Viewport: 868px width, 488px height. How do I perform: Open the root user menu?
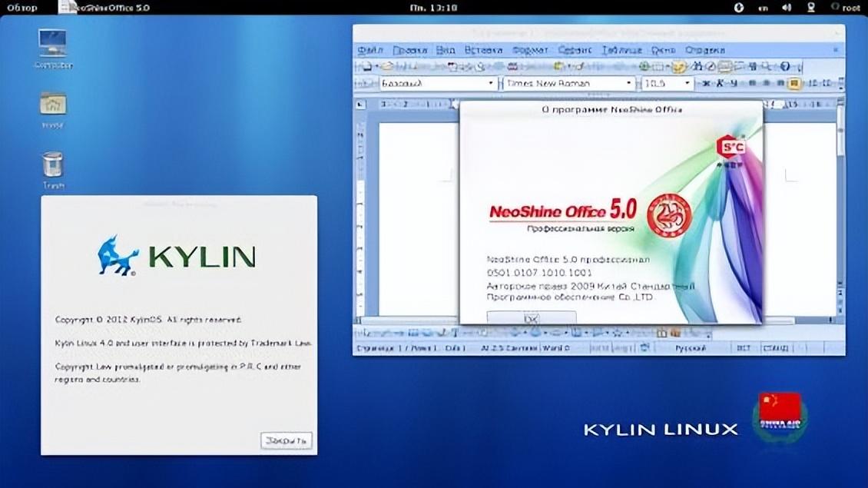845,8
